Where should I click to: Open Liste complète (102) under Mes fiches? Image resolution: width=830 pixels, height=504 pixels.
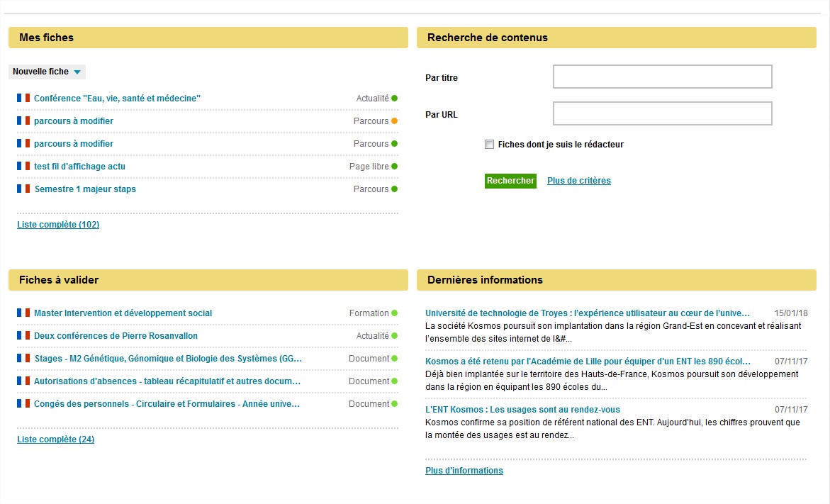pyautogui.click(x=58, y=225)
